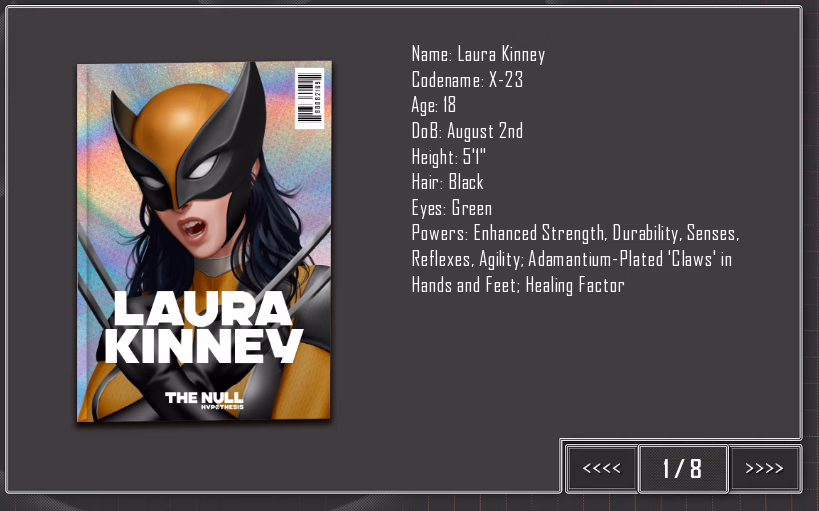The height and width of the screenshot is (511, 819).
Task: Click the character's open mouth on cover
Action: point(192,228)
